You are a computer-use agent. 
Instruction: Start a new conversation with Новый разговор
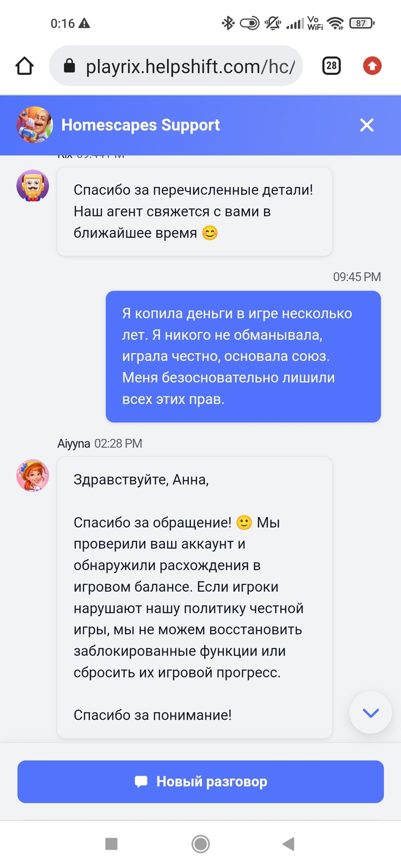[200, 782]
